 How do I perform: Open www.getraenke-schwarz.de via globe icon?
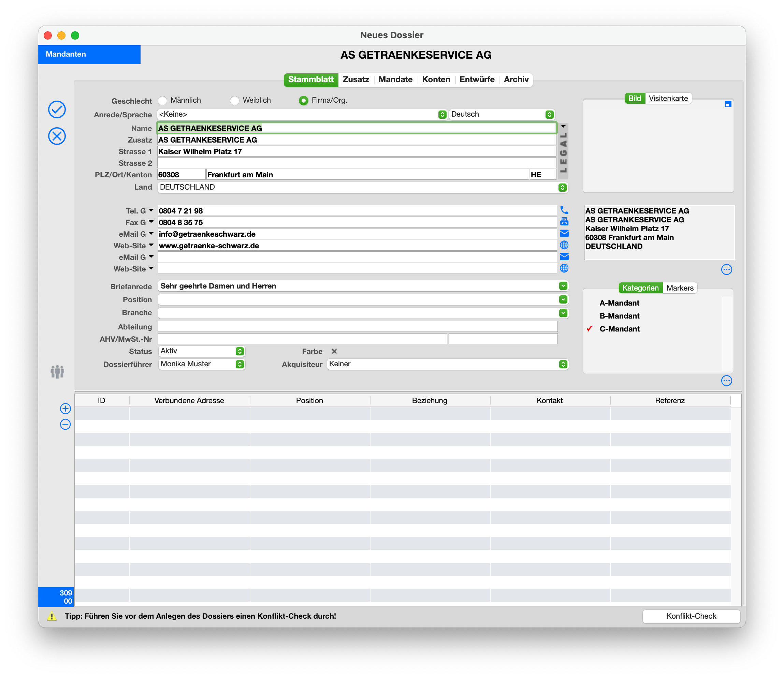click(564, 245)
